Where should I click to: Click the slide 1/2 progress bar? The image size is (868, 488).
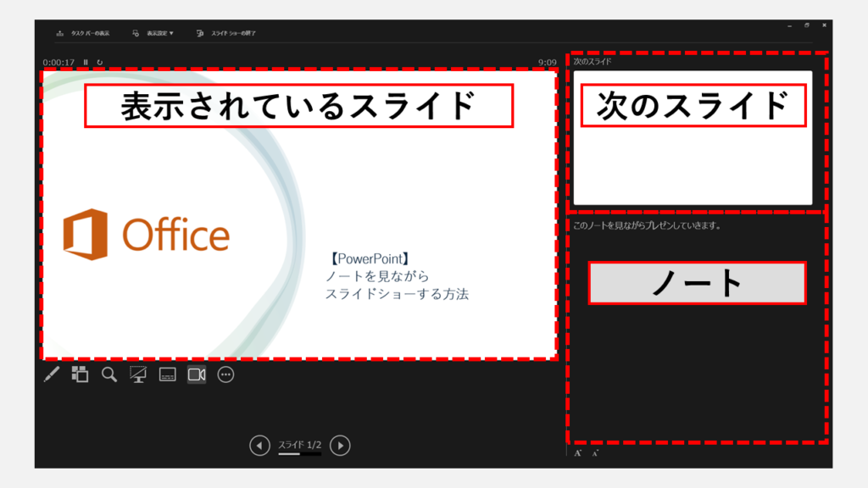click(x=299, y=454)
